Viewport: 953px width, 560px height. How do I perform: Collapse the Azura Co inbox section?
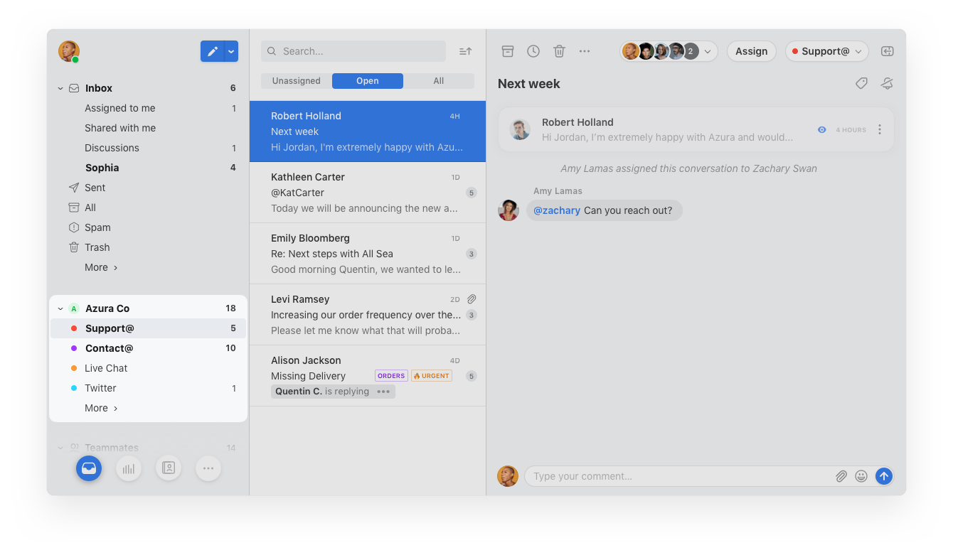coord(60,308)
